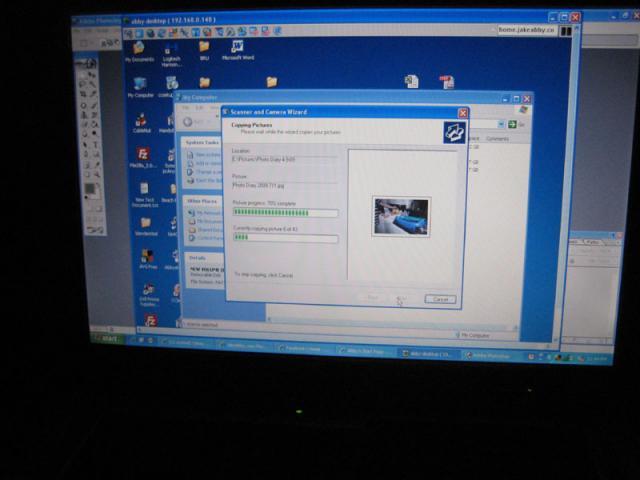Switch to Adobe Photoshop taskbar button
Viewport: 640px width, 480px height.
click(491, 356)
